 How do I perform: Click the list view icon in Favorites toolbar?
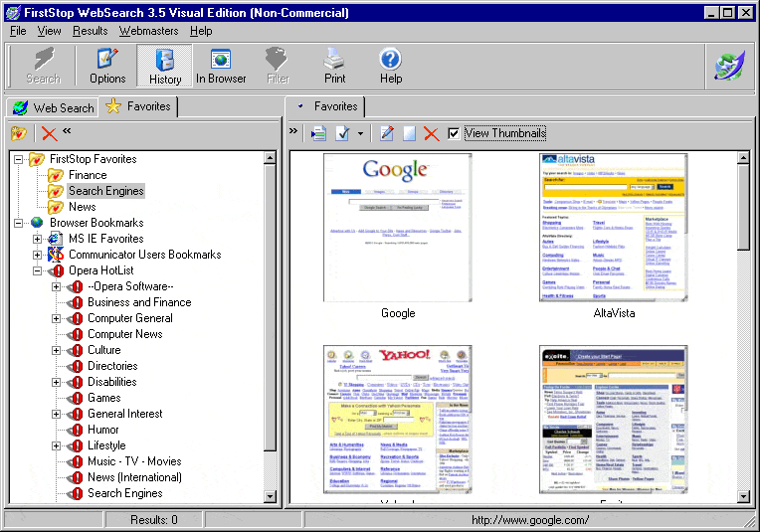pyautogui.click(x=318, y=133)
